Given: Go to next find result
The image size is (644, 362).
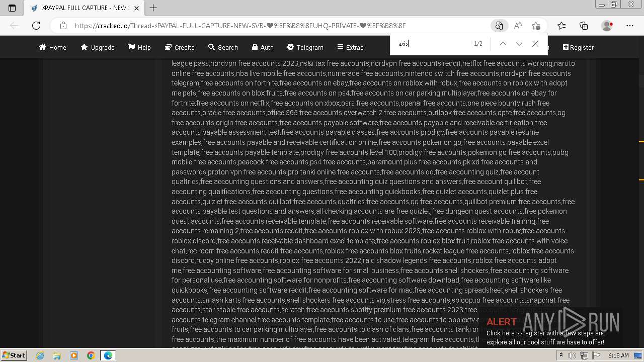Looking at the screenshot, I should point(519,44).
